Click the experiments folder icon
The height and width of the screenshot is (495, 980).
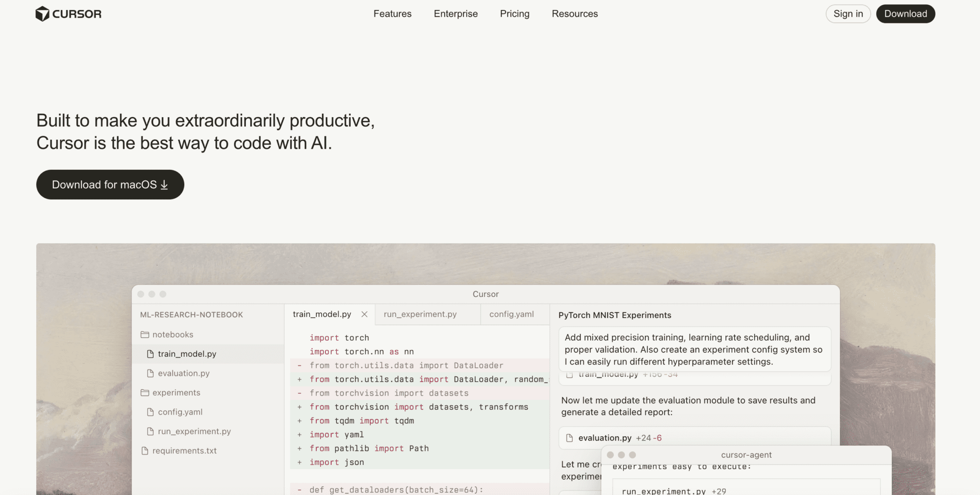coord(146,392)
